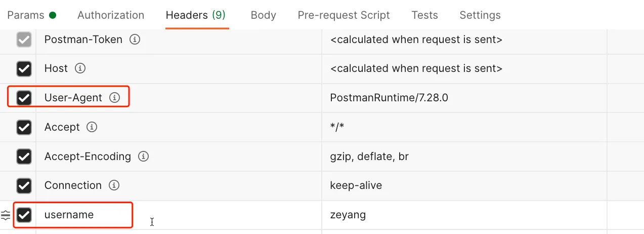
Task: Click drag handle icon on username row
Action: [x=6, y=215]
